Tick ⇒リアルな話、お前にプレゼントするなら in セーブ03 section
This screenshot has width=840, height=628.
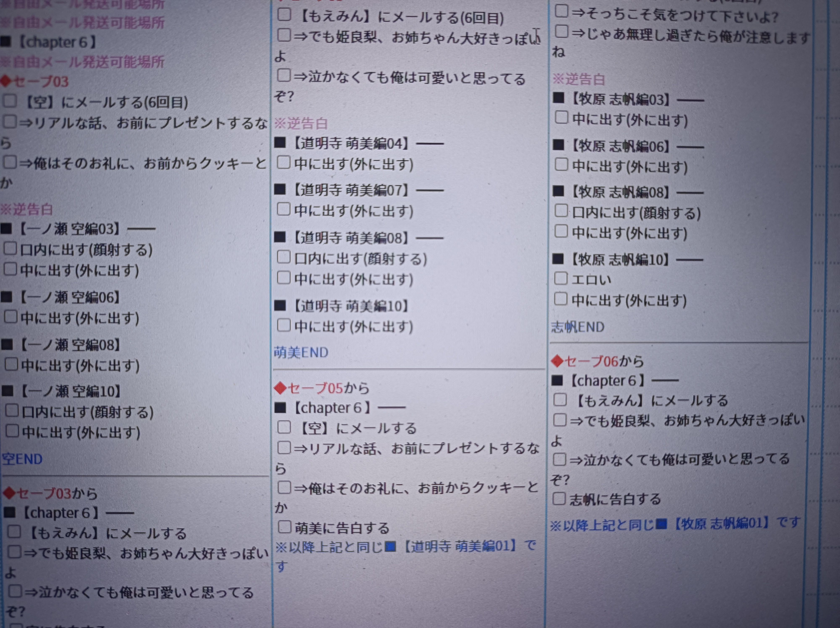10,122
